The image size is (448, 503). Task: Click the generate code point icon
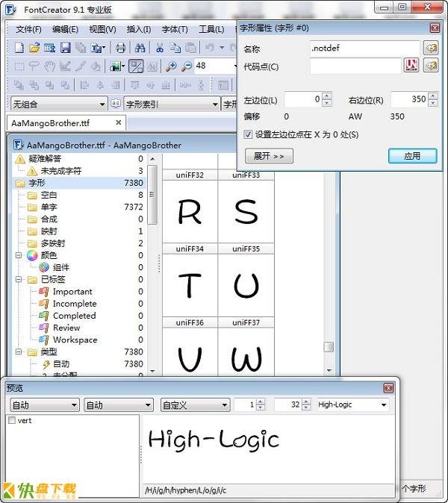pyautogui.click(x=431, y=66)
